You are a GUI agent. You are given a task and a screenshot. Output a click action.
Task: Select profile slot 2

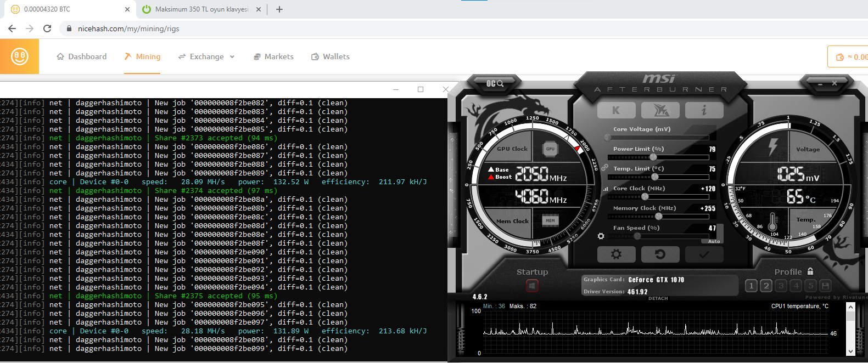click(x=766, y=286)
